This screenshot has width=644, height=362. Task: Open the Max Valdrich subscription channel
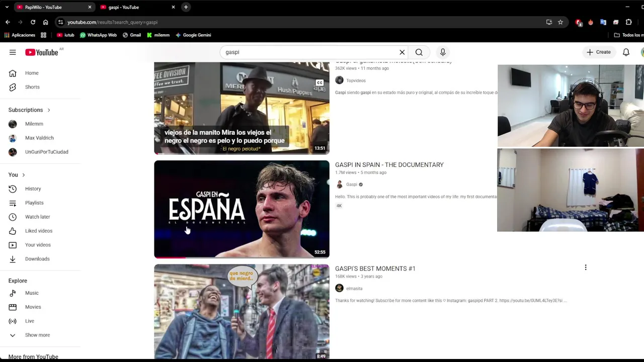[40, 138]
